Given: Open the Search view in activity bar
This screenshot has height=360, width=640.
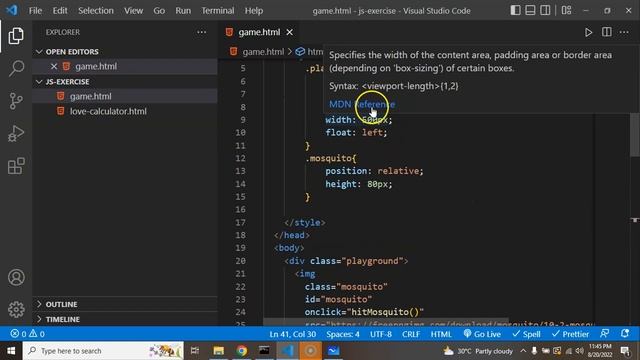Looking at the screenshot, I should pyautogui.click(x=16, y=68).
